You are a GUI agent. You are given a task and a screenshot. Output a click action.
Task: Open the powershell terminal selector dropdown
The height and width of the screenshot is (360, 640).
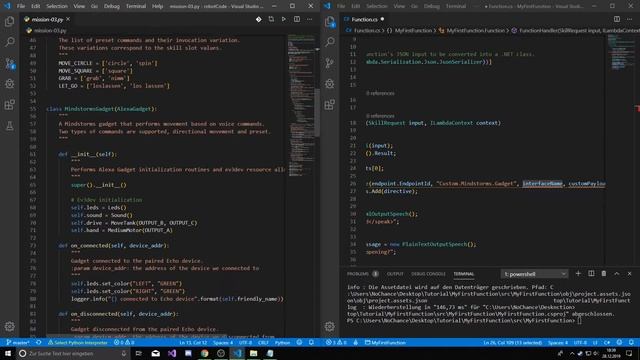[534, 274]
